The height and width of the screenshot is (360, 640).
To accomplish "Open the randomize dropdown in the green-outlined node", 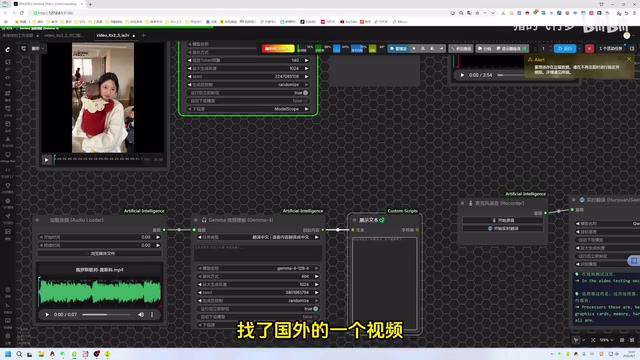I will coord(248,84).
